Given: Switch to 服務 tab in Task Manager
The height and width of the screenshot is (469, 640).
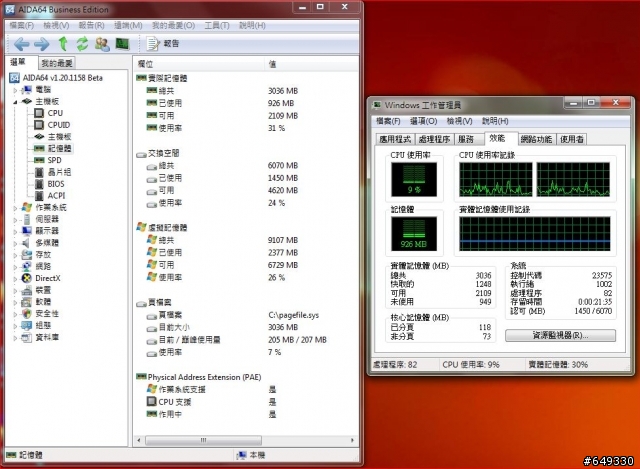Looking at the screenshot, I should click(467, 139).
